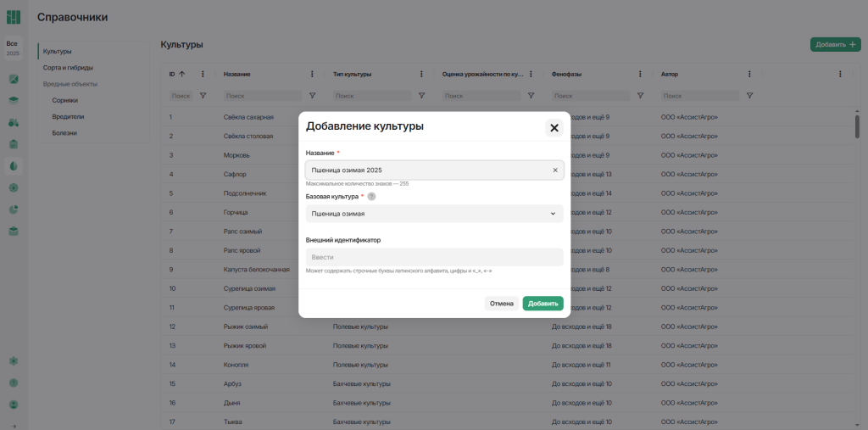Screen dimensions: 868x430
Task: Click the filter icon in Название column
Action: 312,96
